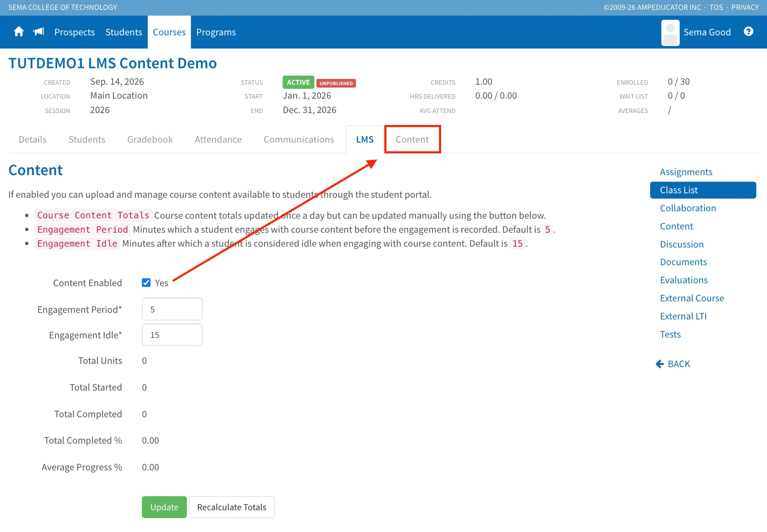Open the Content tab next to LMS
This screenshot has width=767, height=532.
click(412, 139)
